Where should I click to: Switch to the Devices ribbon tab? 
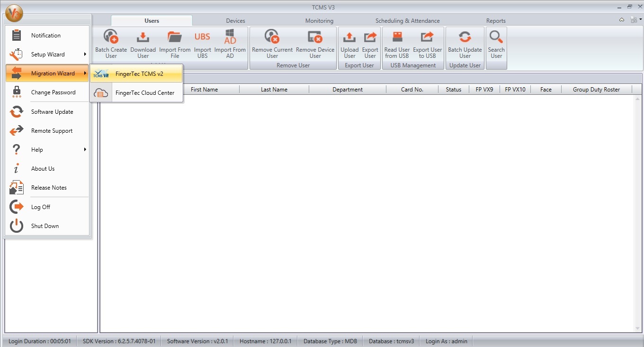(x=235, y=21)
